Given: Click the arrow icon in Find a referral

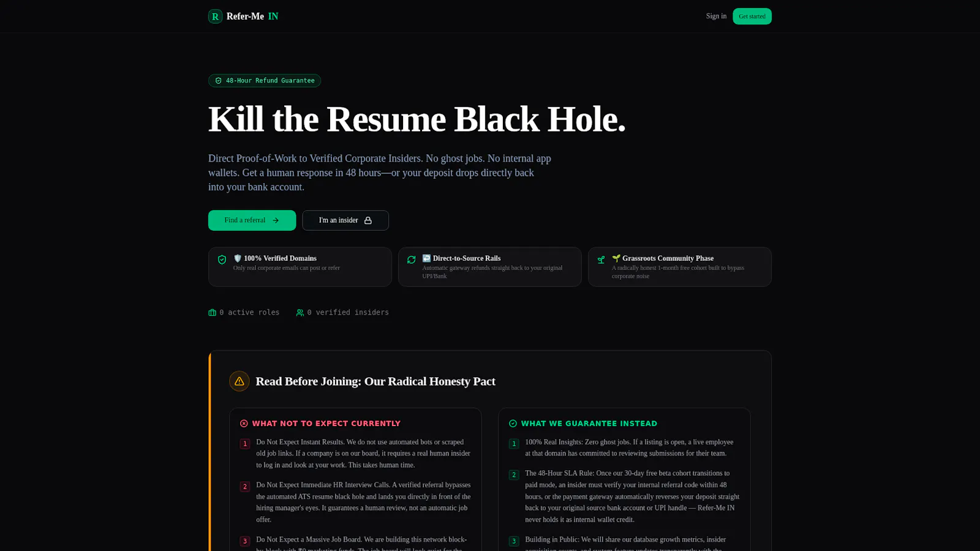Looking at the screenshot, I should (276, 220).
